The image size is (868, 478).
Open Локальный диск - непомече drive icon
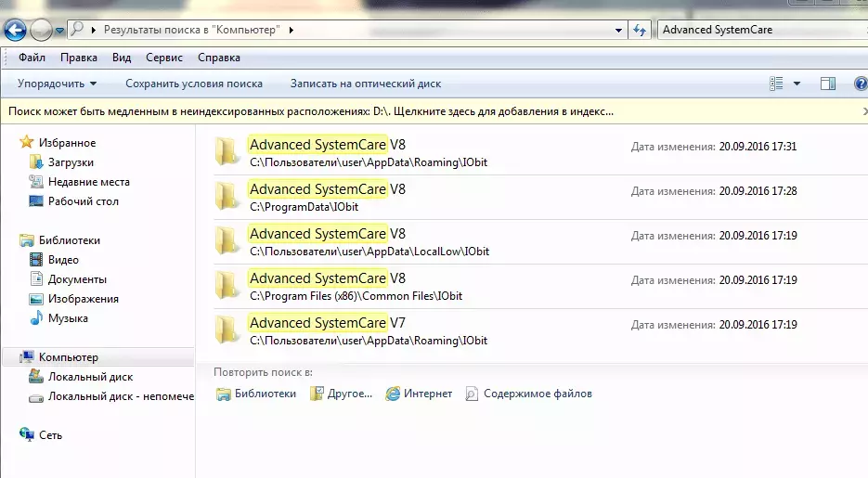[x=36, y=396]
